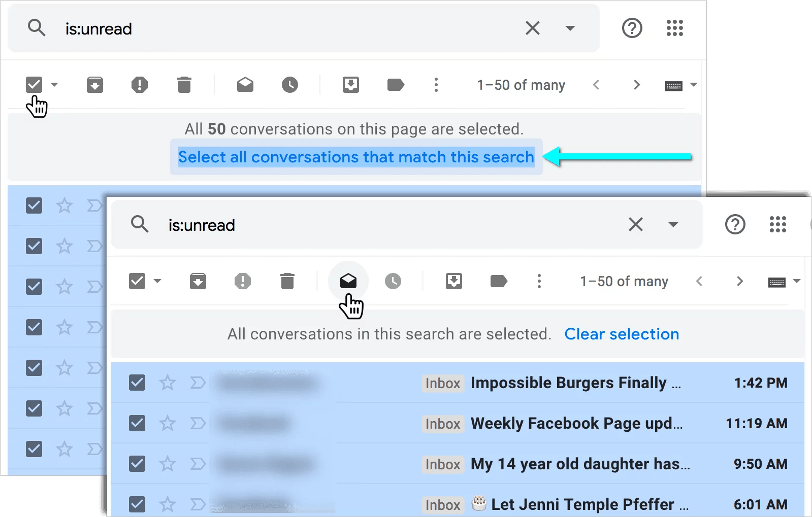Star the Weekly Facebook Page email
This screenshot has width=812, height=517.
click(x=168, y=423)
